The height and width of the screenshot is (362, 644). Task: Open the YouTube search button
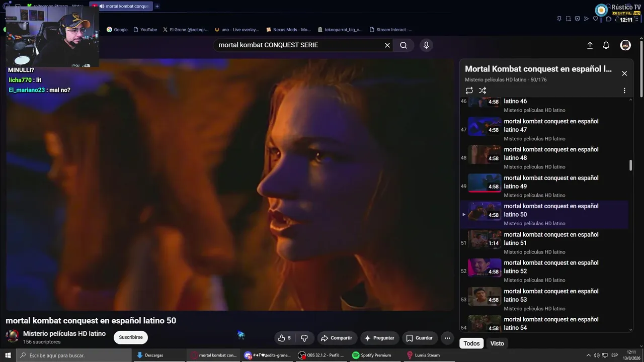(404, 45)
